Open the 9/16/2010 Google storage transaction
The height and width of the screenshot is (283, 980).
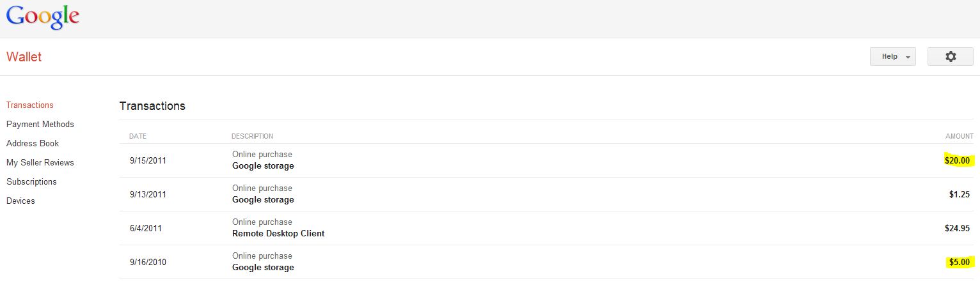click(x=263, y=268)
